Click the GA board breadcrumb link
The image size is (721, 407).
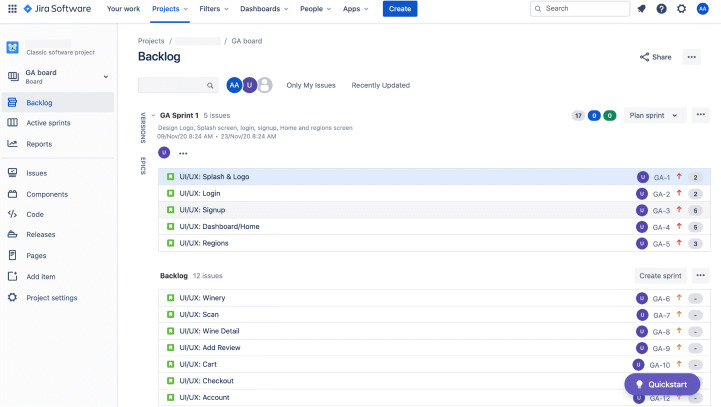click(x=247, y=41)
